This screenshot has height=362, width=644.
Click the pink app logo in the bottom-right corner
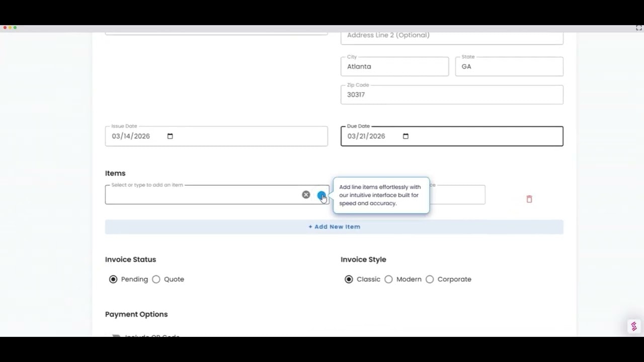pos(633,326)
